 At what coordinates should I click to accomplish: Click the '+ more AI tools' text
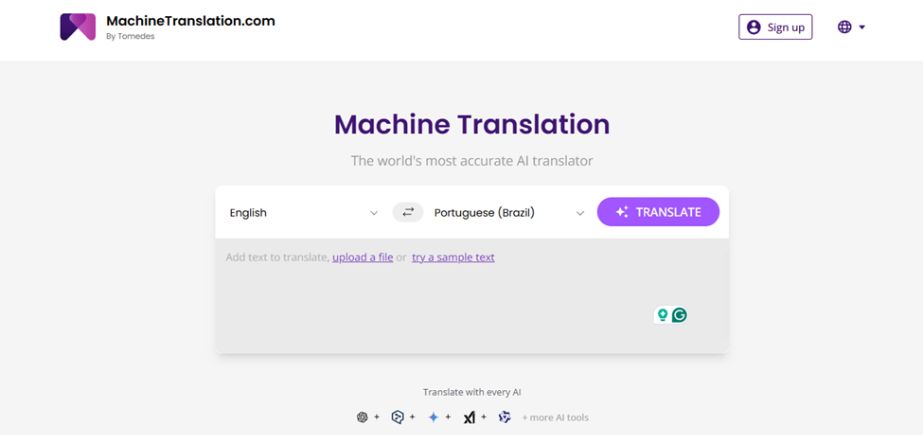tap(555, 418)
